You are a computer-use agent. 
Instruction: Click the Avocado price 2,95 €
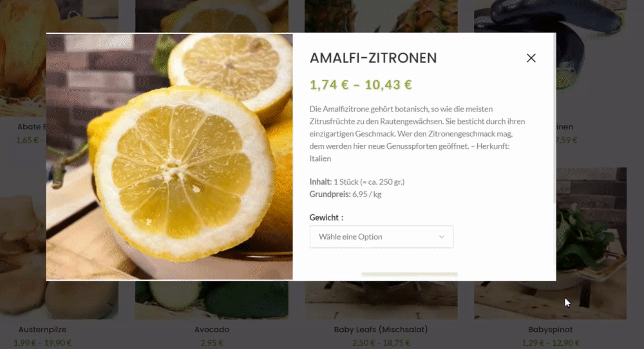[x=211, y=343]
